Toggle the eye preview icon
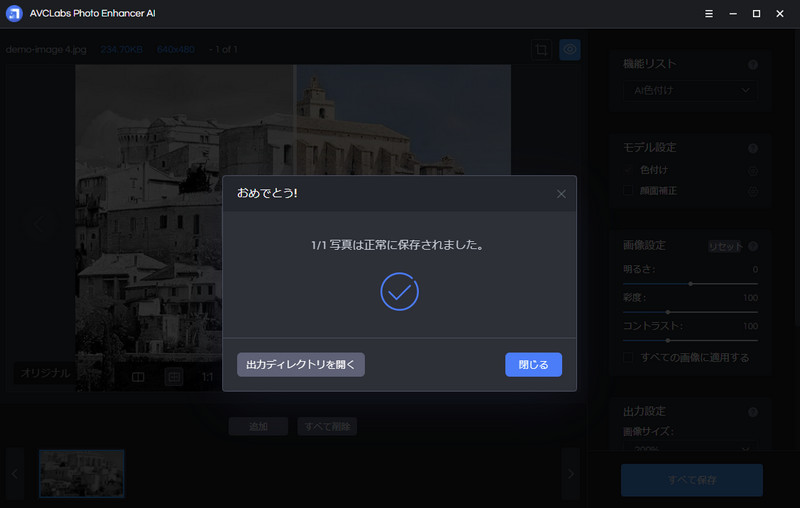This screenshot has width=800, height=508. coord(570,49)
